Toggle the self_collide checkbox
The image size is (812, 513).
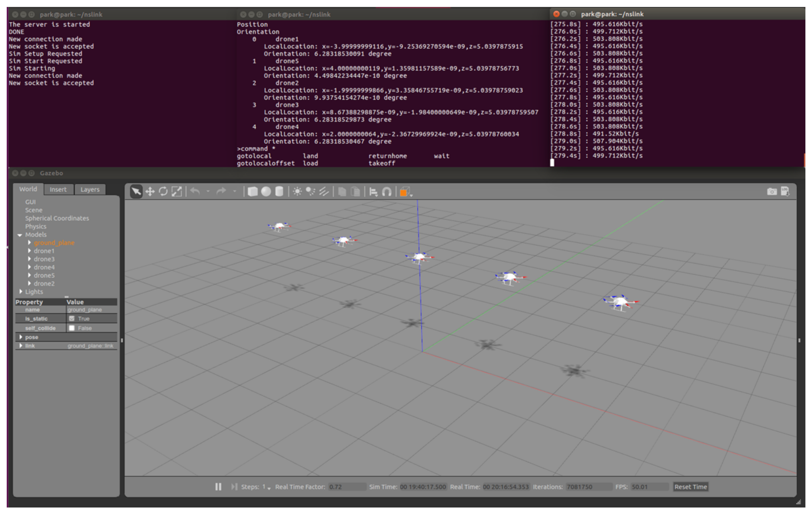(x=72, y=328)
